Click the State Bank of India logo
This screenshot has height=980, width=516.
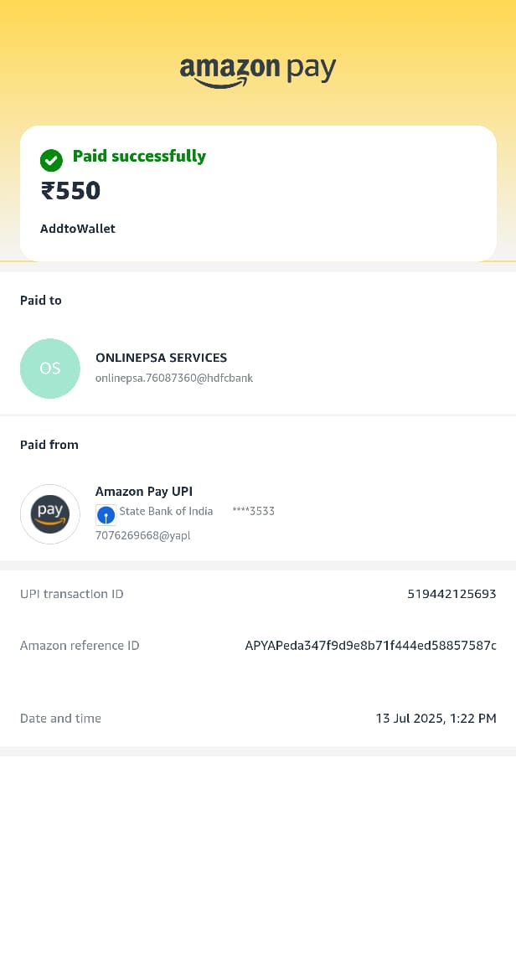pyautogui.click(x=106, y=514)
